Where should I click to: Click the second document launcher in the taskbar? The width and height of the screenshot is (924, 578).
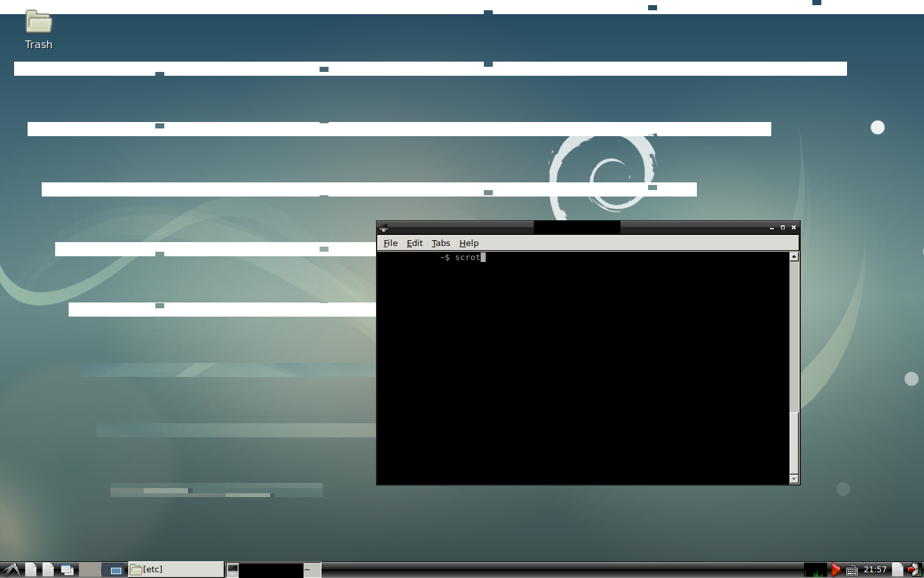pos(48,570)
